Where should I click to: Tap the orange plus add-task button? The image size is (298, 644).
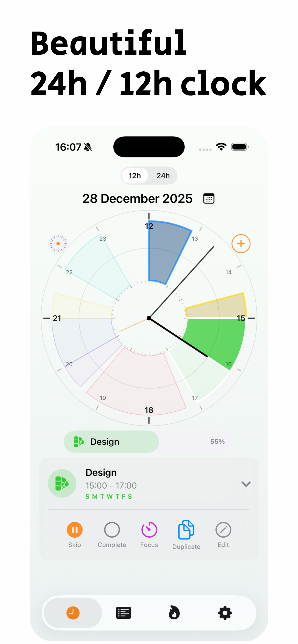[241, 244]
